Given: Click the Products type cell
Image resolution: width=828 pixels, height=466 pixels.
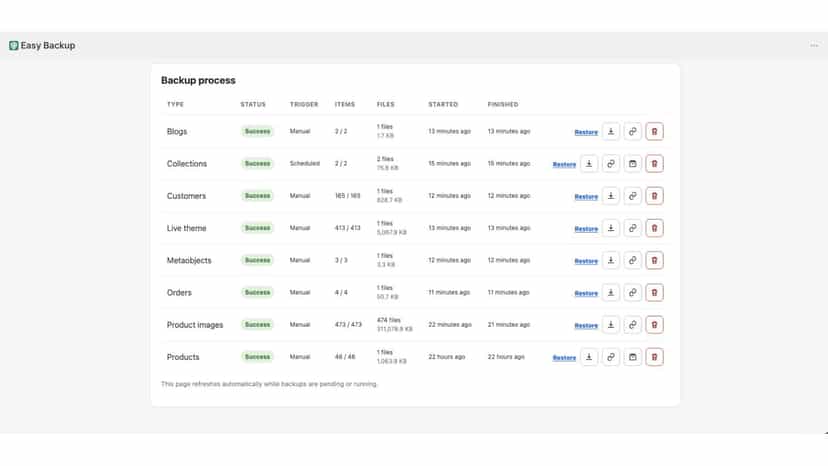Looking at the screenshot, I should (183, 357).
